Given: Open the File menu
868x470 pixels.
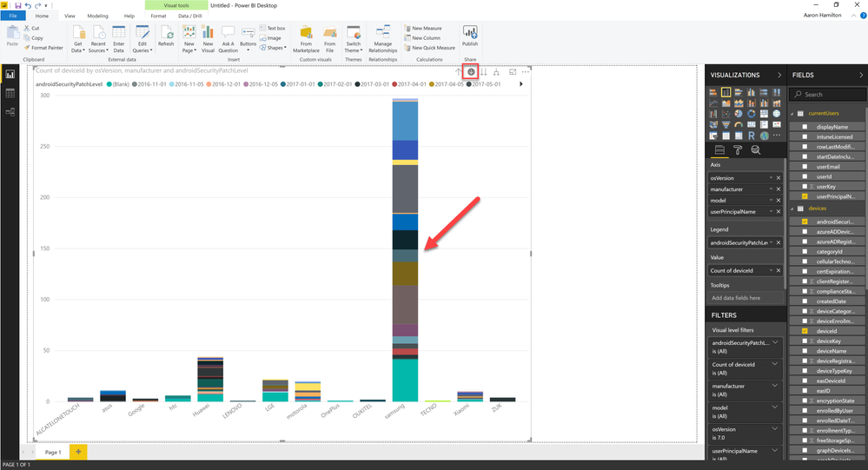Looking at the screenshot, I should pos(13,16).
